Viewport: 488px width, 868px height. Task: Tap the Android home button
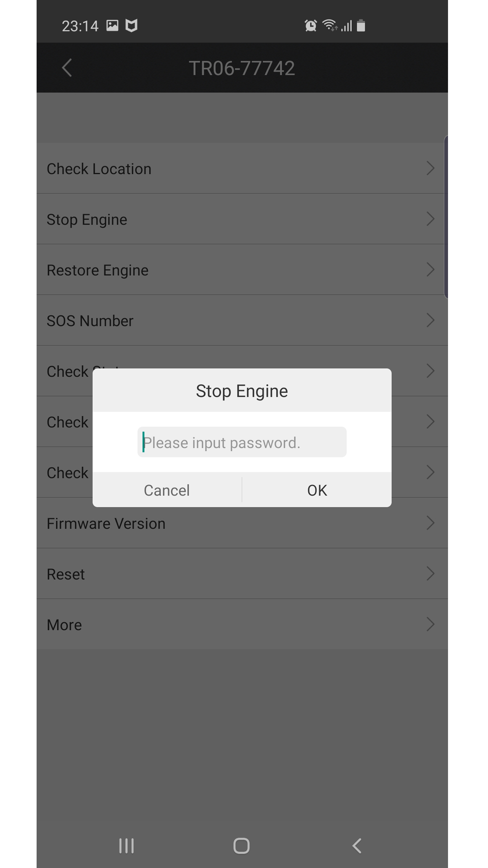tap(241, 846)
